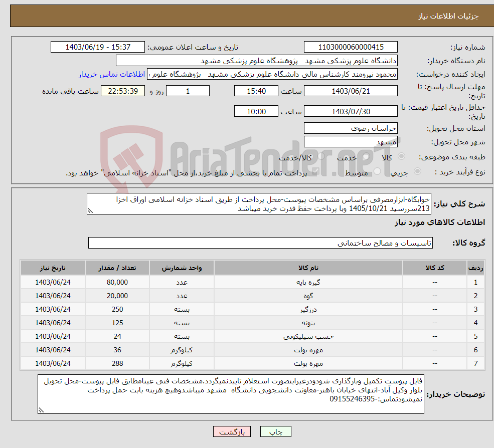Viewport: 494px width, 448px height.
Task: Click the quantity 250 cell
Action: point(117,310)
